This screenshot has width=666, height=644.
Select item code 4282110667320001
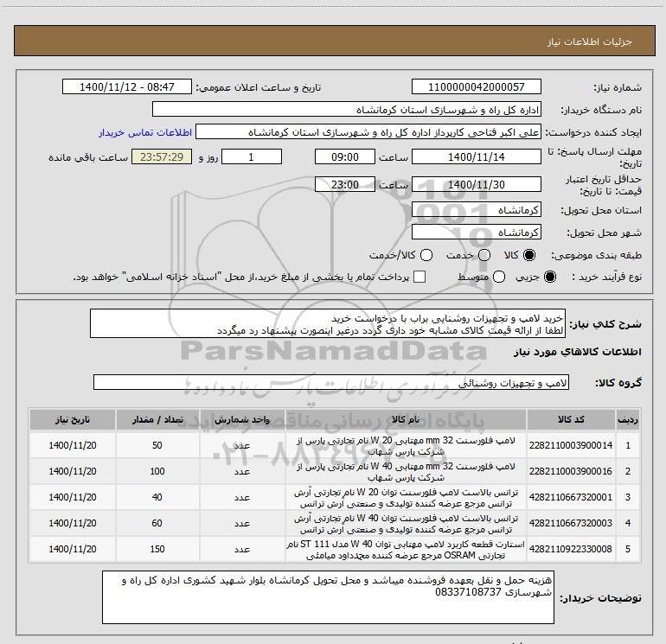(571, 497)
